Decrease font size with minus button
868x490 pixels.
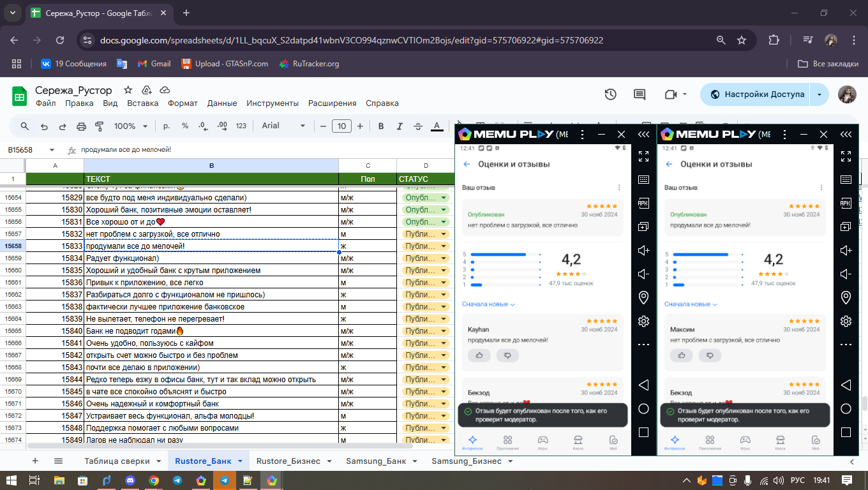coord(323,126)
